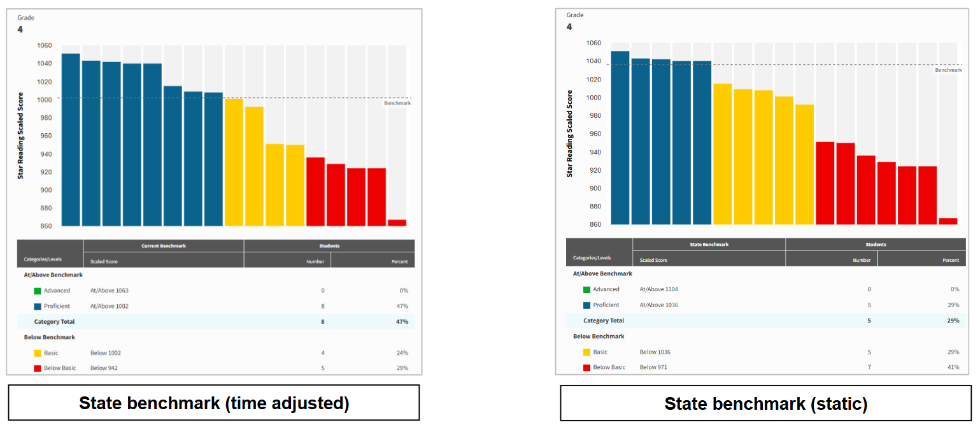Image resolution: width=980 pixels, height=427 pixels.
Task: Click the 'State benchmark (static)' caption box
Action: pyautogui.click(x=765, y=403)
